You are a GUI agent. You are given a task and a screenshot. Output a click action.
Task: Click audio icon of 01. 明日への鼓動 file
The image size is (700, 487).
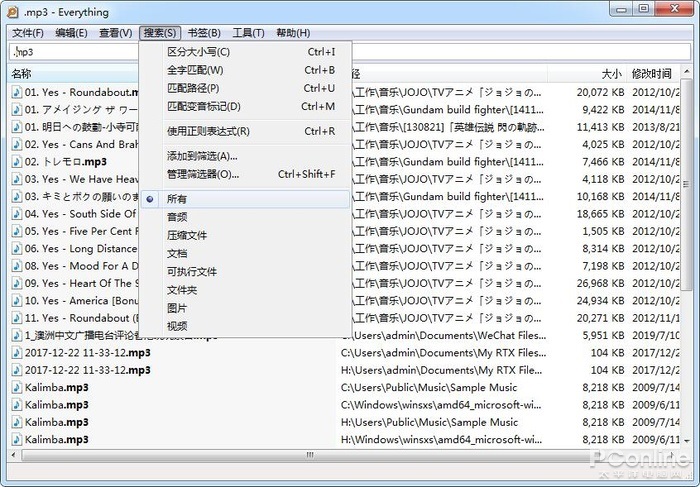click(x=17, y=127)
